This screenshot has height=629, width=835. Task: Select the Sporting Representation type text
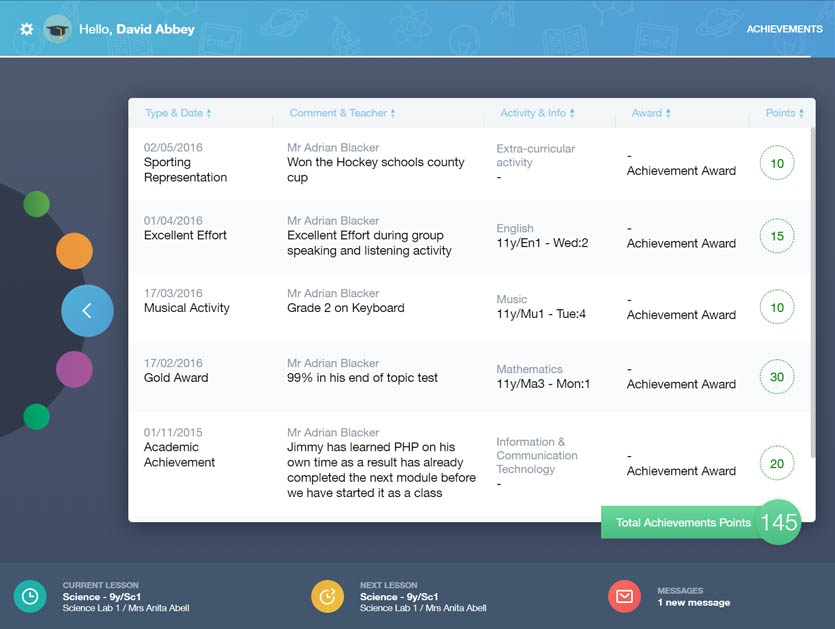[185, 170]
